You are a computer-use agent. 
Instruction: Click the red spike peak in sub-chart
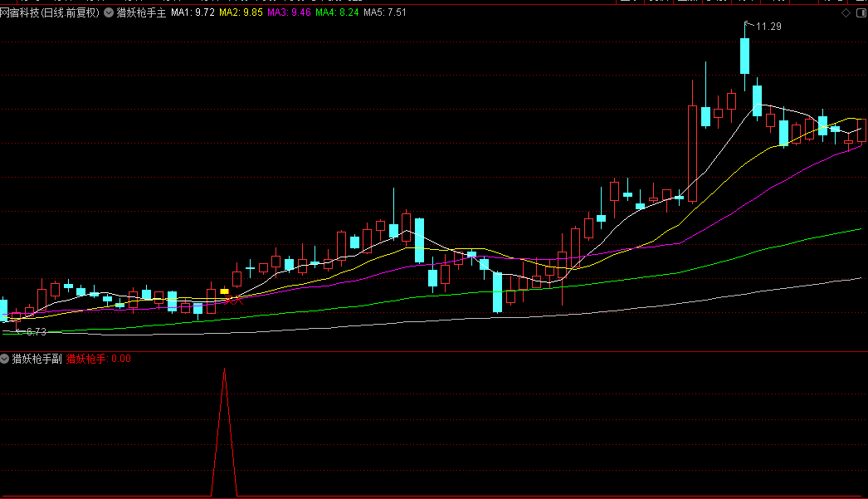coord(224,369)
